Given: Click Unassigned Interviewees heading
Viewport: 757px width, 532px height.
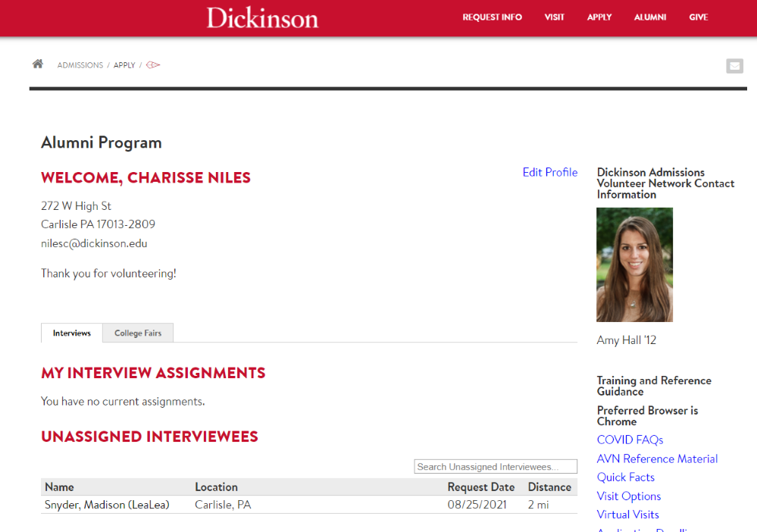Looking at the screenshot, I should pyautogui.click(x=150, y=437).
